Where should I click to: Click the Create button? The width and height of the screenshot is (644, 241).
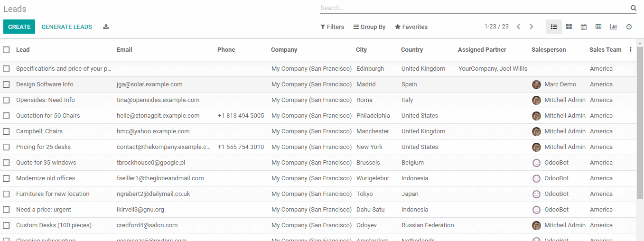[19, 27]
